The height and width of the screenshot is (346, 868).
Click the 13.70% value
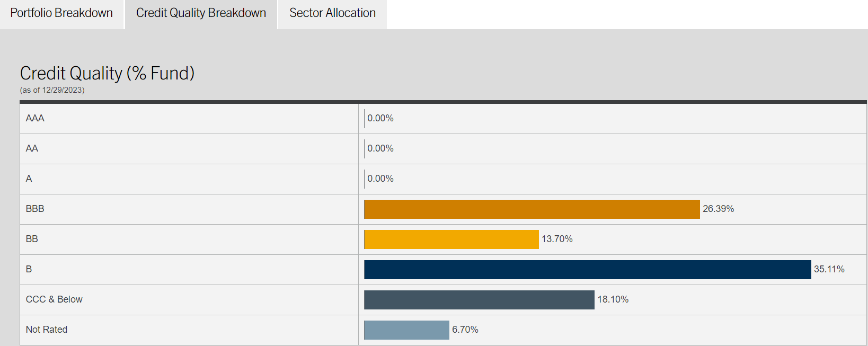tap(557, 239)
